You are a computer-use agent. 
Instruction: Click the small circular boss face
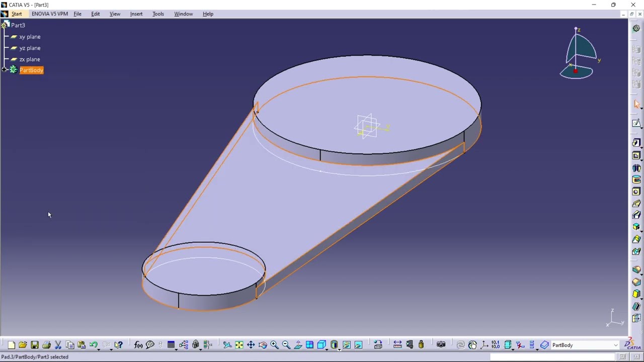(204, 268)
